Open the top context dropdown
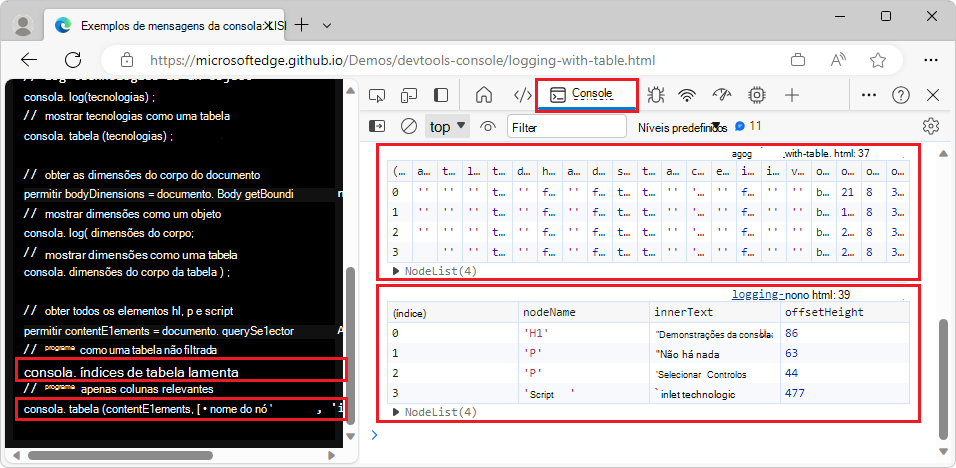The width and height of the screenshot is (956, 468). [x=447, y=127]
